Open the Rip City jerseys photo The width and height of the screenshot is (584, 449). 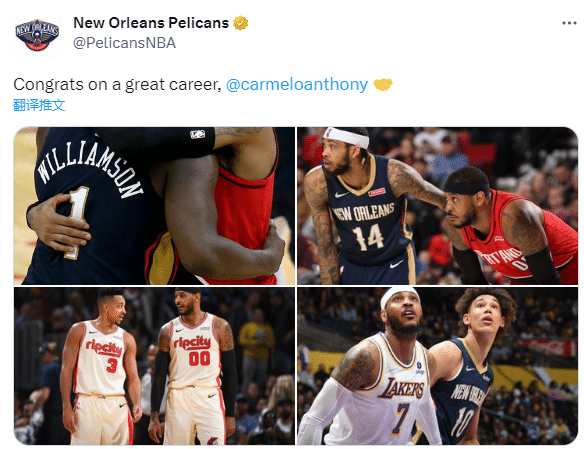(x=154, y=366)
